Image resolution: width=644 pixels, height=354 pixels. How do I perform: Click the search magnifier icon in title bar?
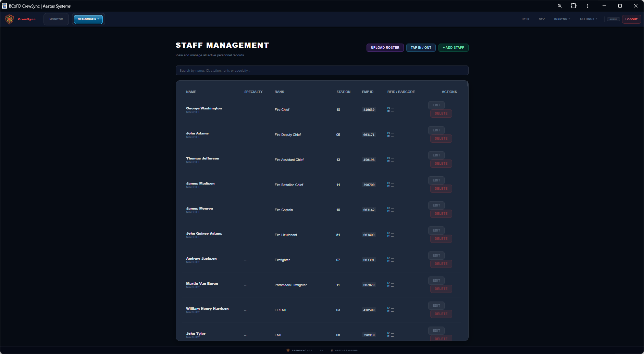pos(559,6)
